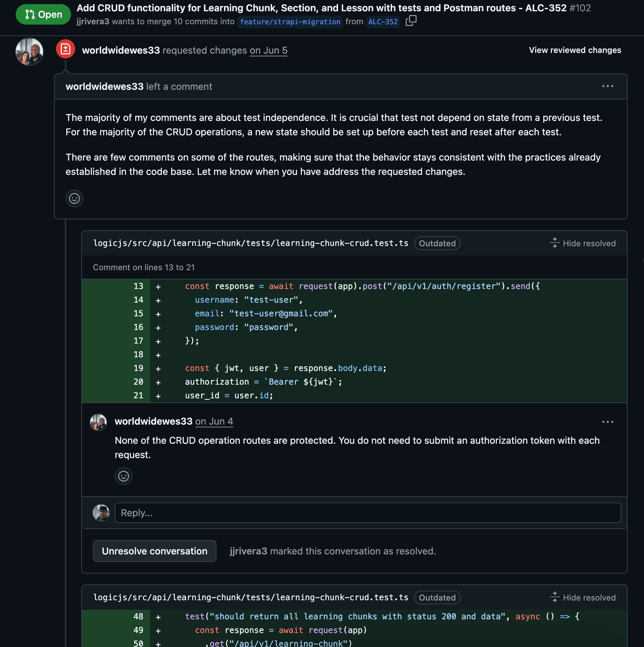The image size is (644, 647).
Task: Open options menu for review summary comment
Action: pos(607,86)
